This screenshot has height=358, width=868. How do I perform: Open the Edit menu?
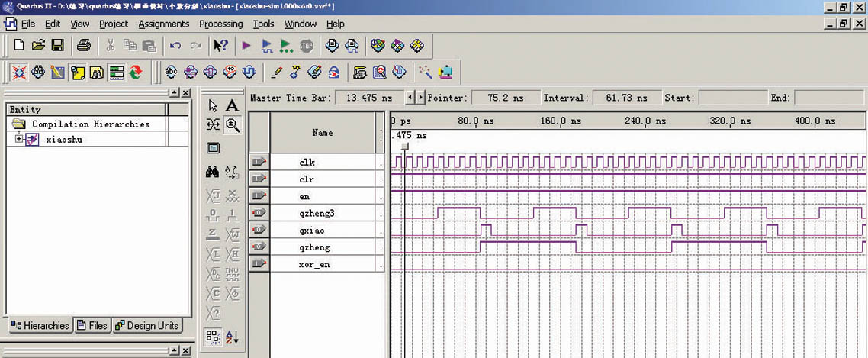[53, 24]
